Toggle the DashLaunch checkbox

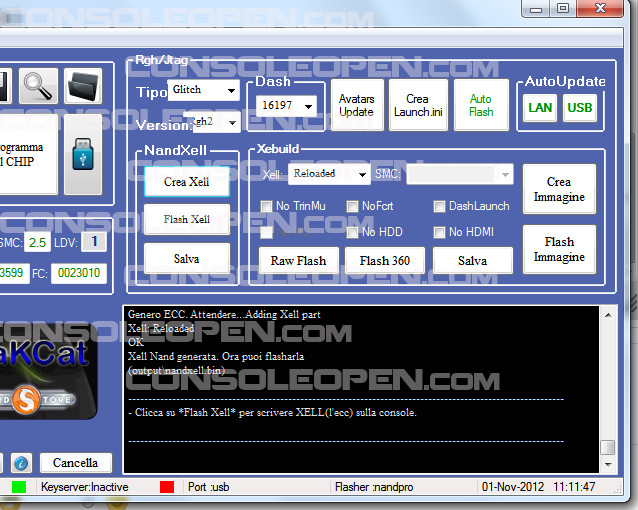tap(440, 207)
